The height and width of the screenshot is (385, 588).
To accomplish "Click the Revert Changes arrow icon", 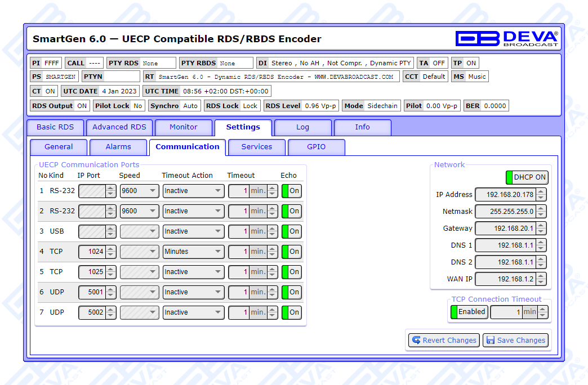I will tap(416, 341).
